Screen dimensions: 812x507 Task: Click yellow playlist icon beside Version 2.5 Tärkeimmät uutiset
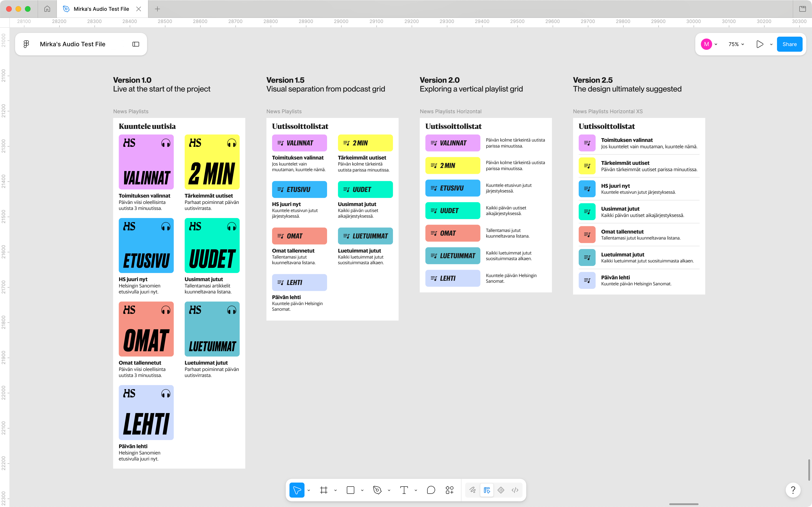(587, 166)
